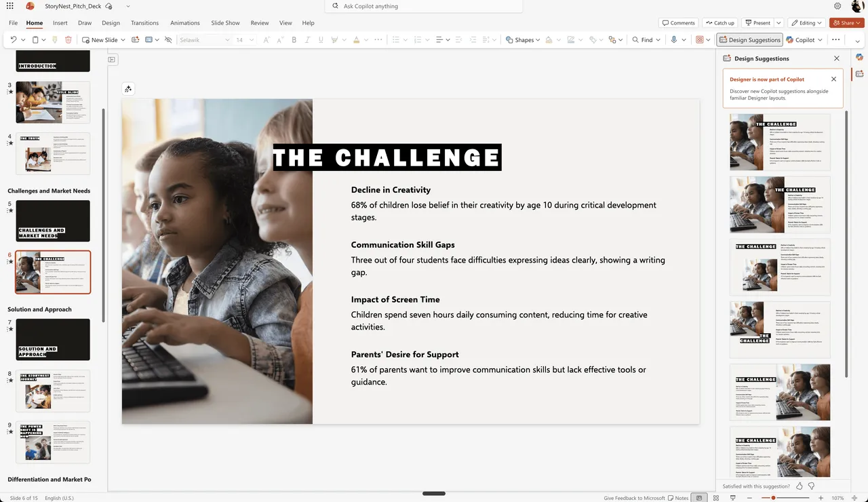Viewport: 868px width, 502px height.
Task: Open the text highlight color button
Action: 334,40
